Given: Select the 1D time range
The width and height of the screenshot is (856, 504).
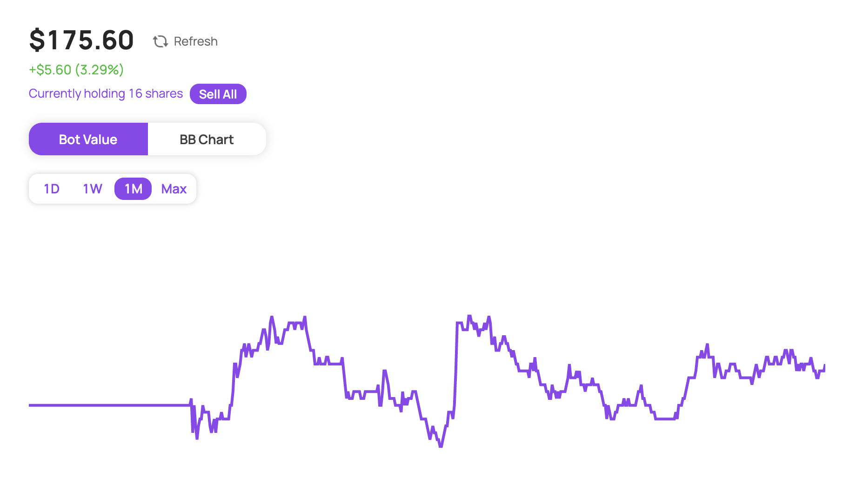Looking at the screenshot, I should 52,189.
